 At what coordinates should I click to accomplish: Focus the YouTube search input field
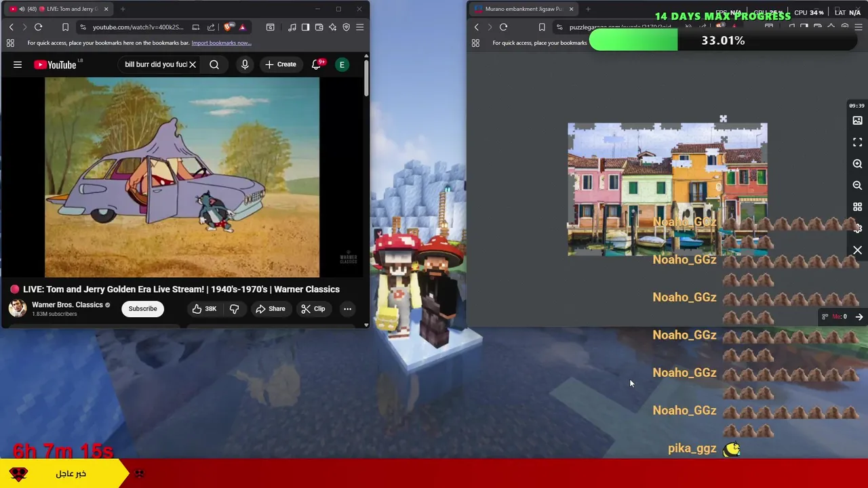[x=155, y=64]
